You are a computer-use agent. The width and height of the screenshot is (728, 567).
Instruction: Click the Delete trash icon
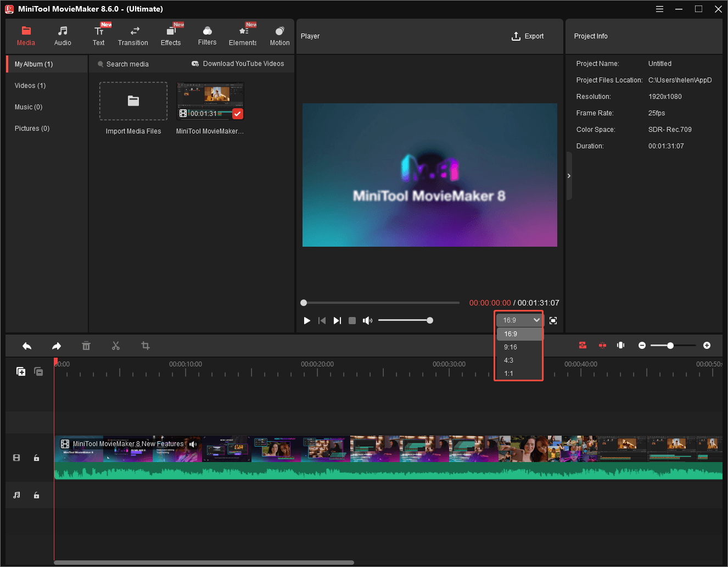86,346
